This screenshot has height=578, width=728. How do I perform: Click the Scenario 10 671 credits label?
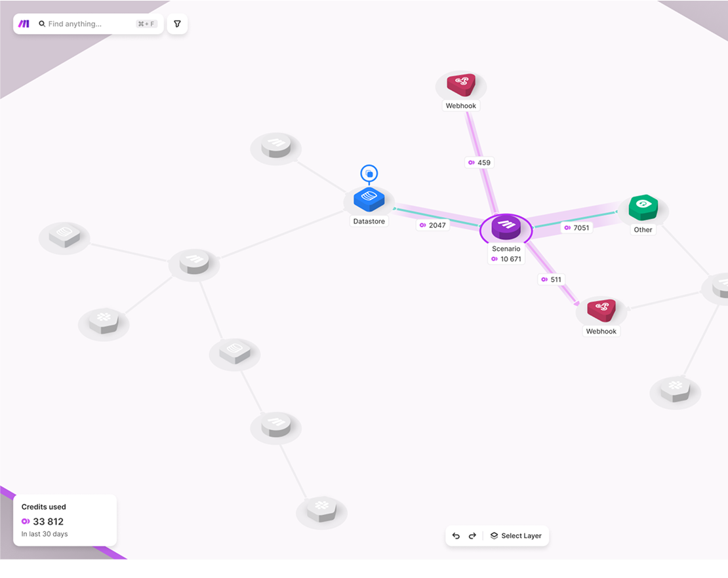(x=506, y=254)
